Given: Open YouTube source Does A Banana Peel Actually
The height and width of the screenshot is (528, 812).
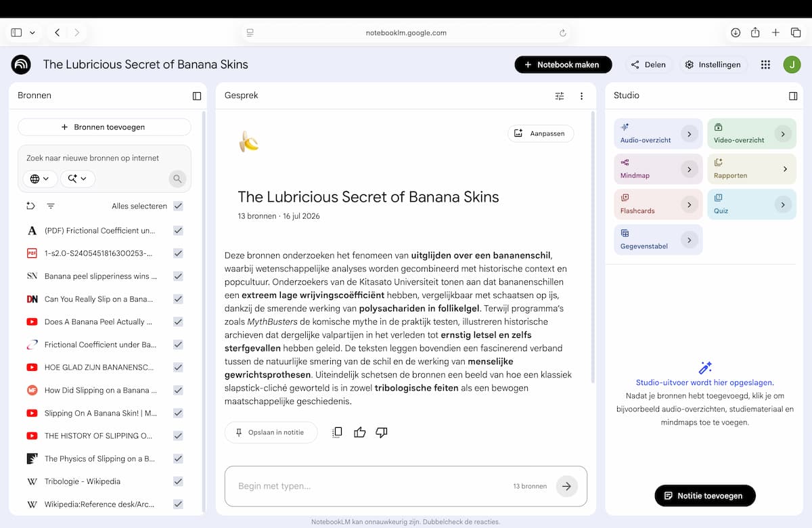Looking at the screenshot, I should (98, 322).
